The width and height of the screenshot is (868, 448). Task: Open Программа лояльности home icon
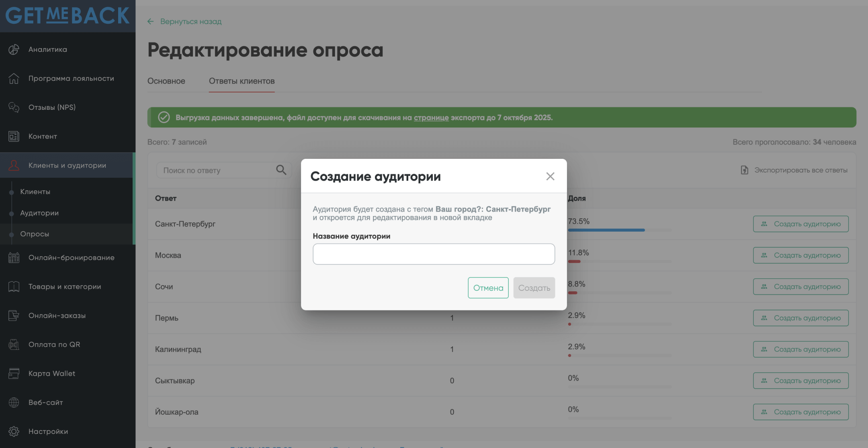click(x=14, y=78)
